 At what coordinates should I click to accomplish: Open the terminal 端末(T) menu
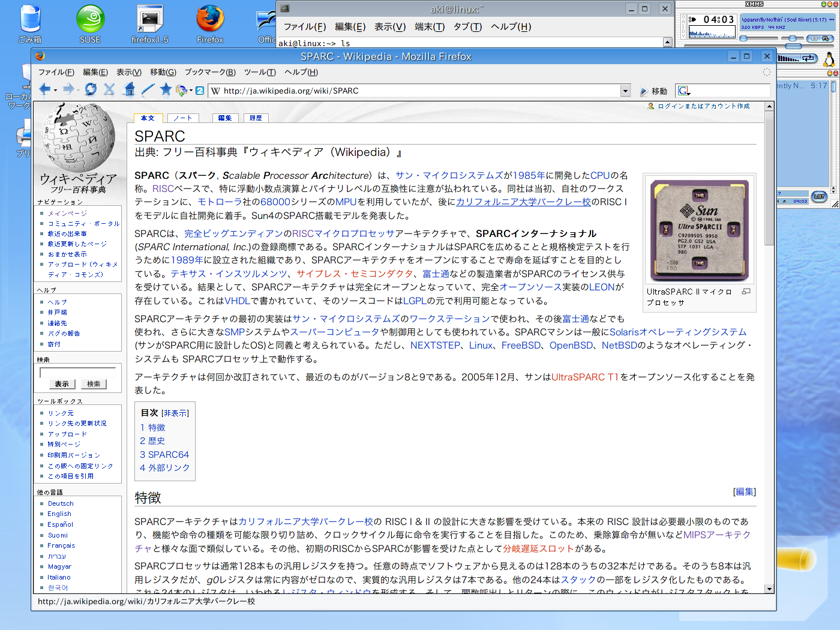point(430,26)
